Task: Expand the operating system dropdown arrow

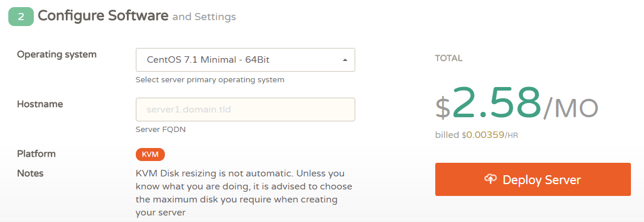Action: click(345, 60)
